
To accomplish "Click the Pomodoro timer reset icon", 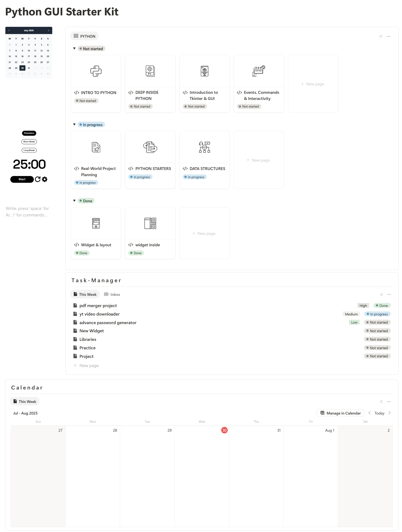I will click(38, 179).
